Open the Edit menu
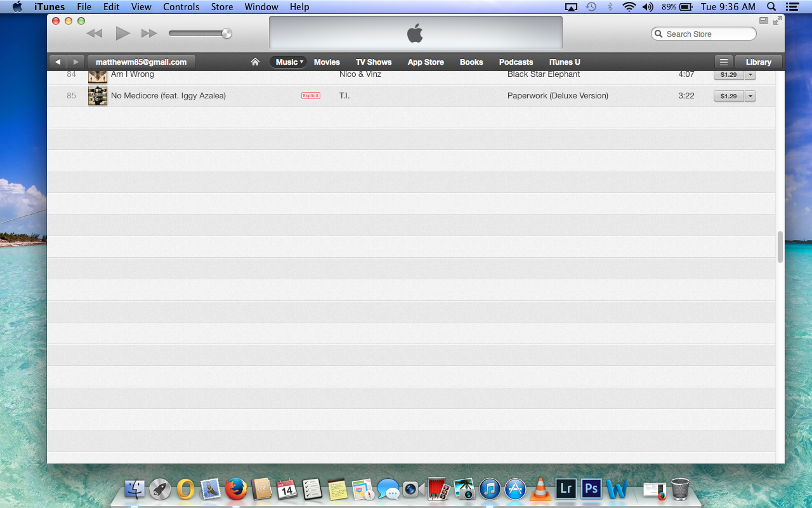Screen dimensions: 812x508 tap(112, 7)
